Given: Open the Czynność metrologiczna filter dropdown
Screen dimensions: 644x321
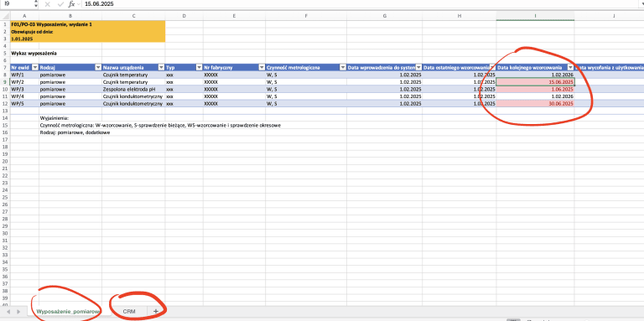Looking at the screenshot, I should click(x=343, y=67).
